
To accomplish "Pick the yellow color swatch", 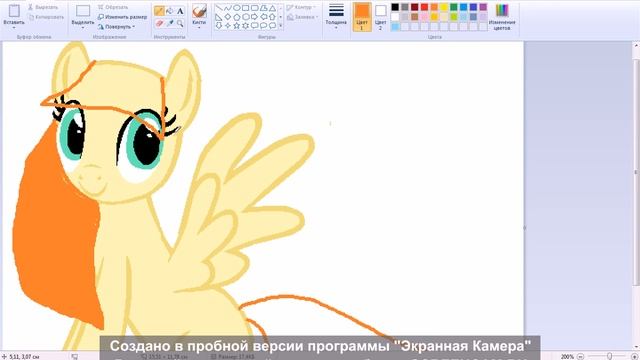I will pyautogui.click(x=444, y=7).
